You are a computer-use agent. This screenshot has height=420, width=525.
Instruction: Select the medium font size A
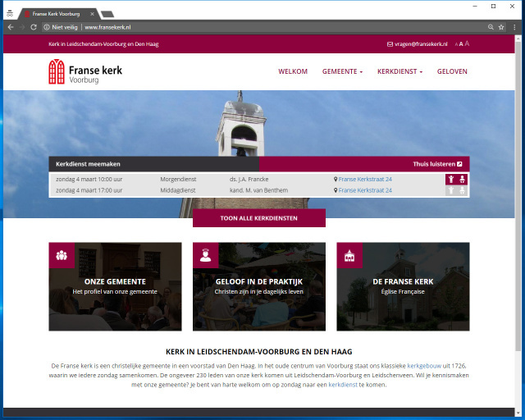coord(460,43)
